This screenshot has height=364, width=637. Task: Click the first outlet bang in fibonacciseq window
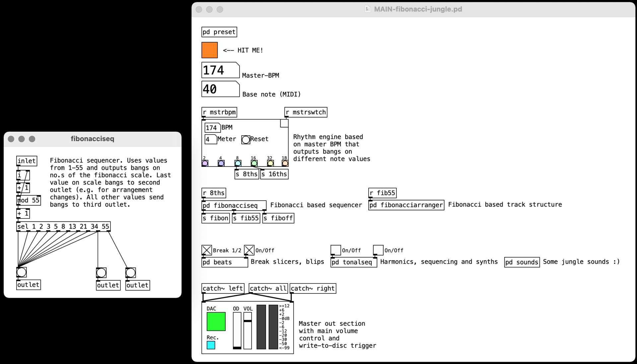point(22,272)
